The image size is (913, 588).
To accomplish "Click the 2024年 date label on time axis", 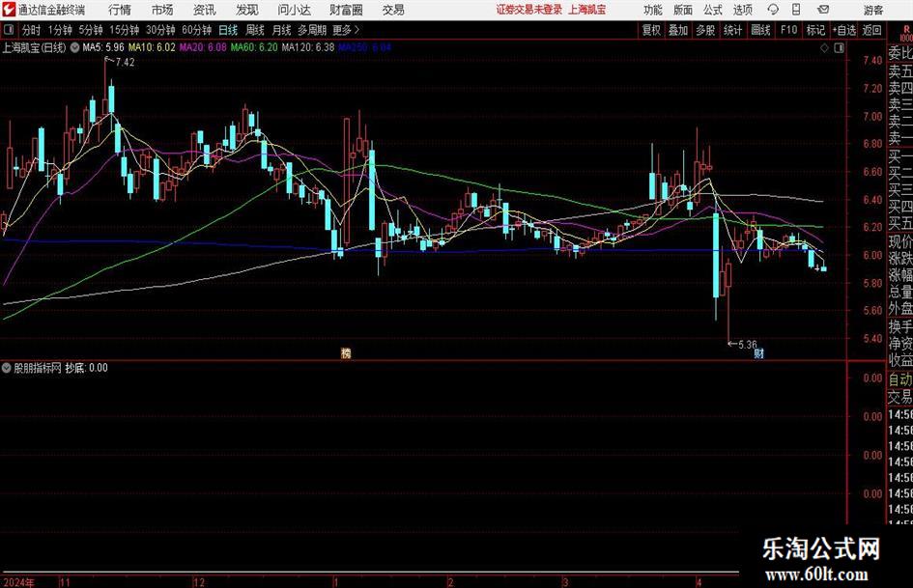I will [x=18, y=582].
